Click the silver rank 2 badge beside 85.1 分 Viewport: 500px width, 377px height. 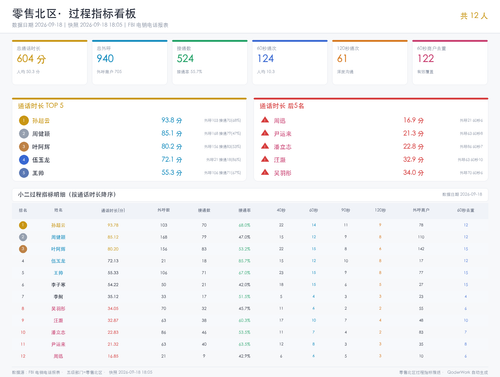click(24, 134)
